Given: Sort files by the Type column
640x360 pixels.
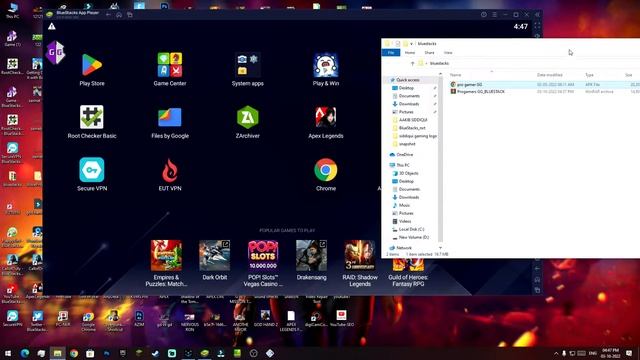Looking at the screenshot, I should 589,75.
